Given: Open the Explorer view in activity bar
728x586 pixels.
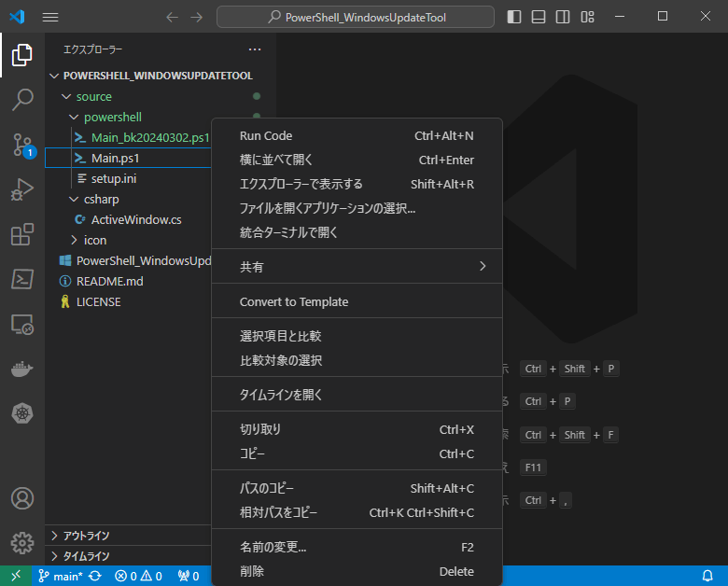Looking at the screenshot, I should [21, 55].
